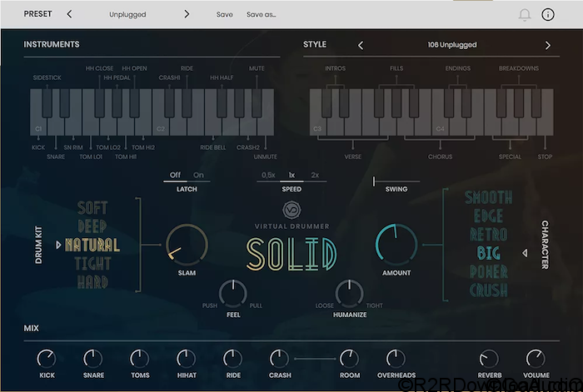Click the 'PRESET' label
The width and height of the screenshot is (583, 392).
click(38, 14)
